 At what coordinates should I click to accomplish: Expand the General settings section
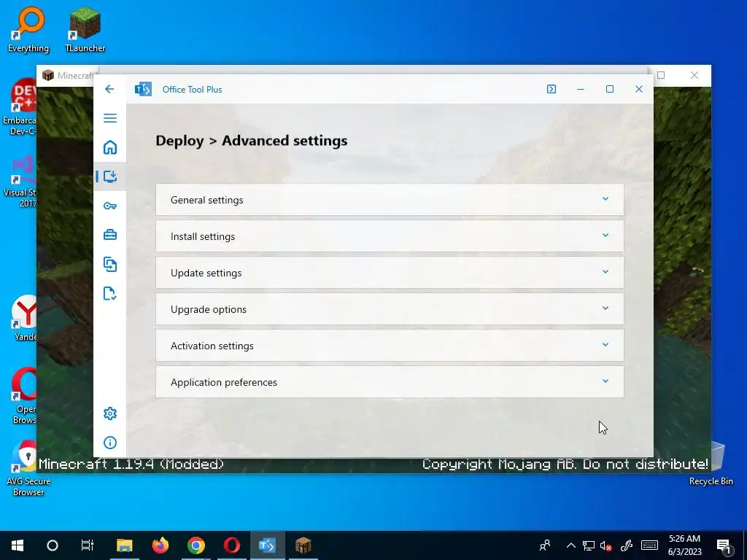point(390,200)
